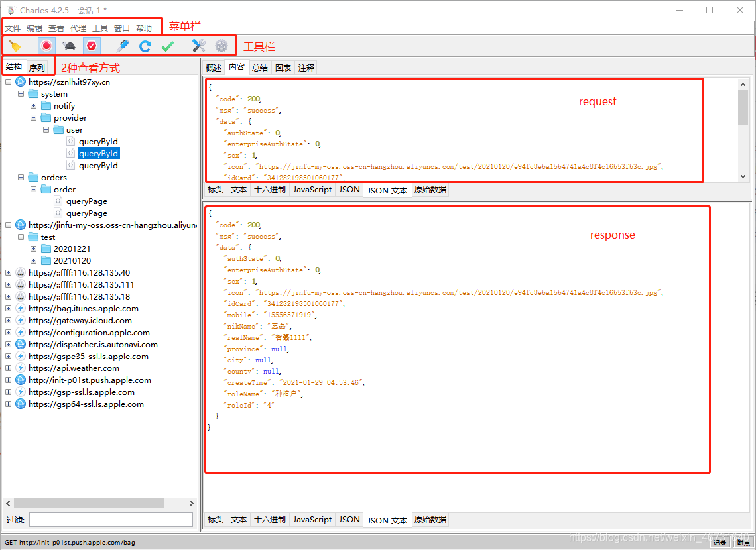Viewport: 756px width, 550px height.
Task: Open the 代理 menu
Action: coord(78,28)
